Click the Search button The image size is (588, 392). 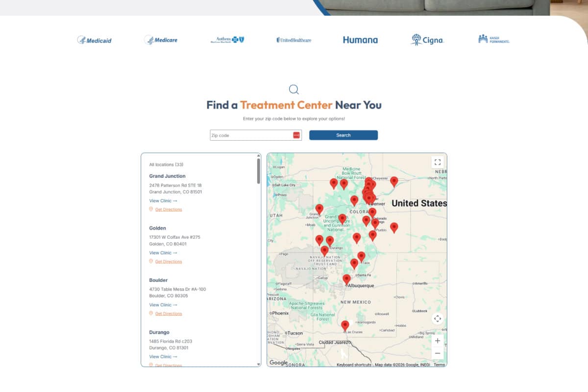point(343,135)
